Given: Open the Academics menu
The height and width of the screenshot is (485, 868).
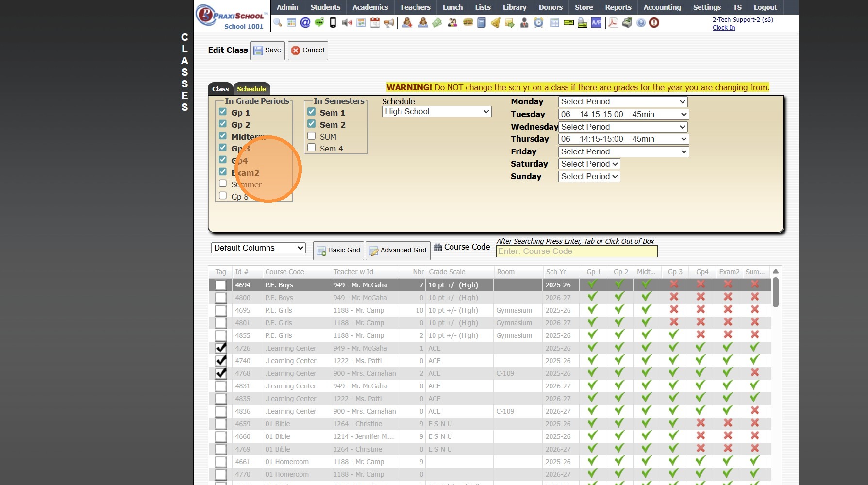Looking at the screenshot, I should [370, 7].
